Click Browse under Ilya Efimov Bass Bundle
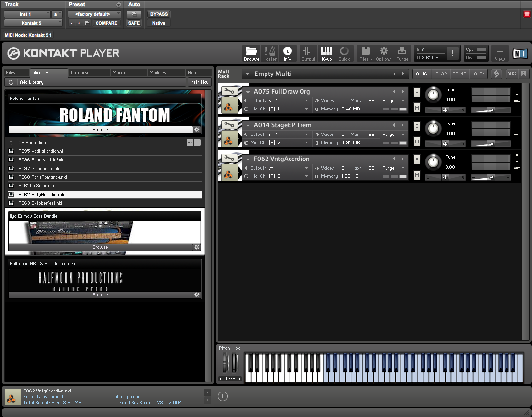The image size is (532, 417). tap(100, 247)
